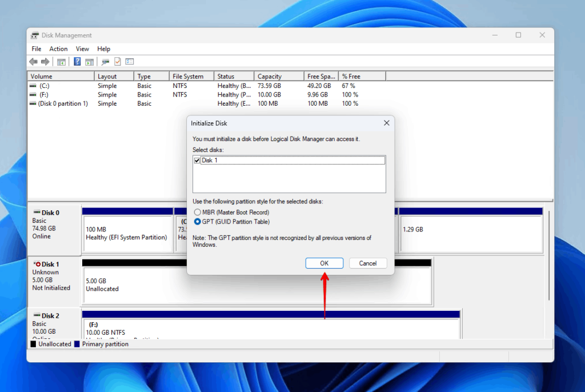Viewport: 585px width, 392px height.
Task: Click the Settings checklist toolbar icon
Action: click(130, 62)
